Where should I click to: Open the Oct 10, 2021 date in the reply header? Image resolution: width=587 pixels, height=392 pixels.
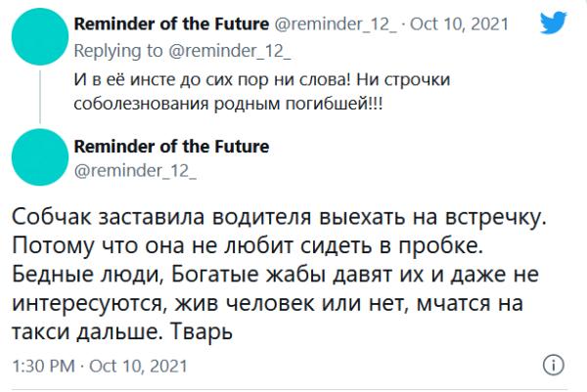click(x=459, y=24)
